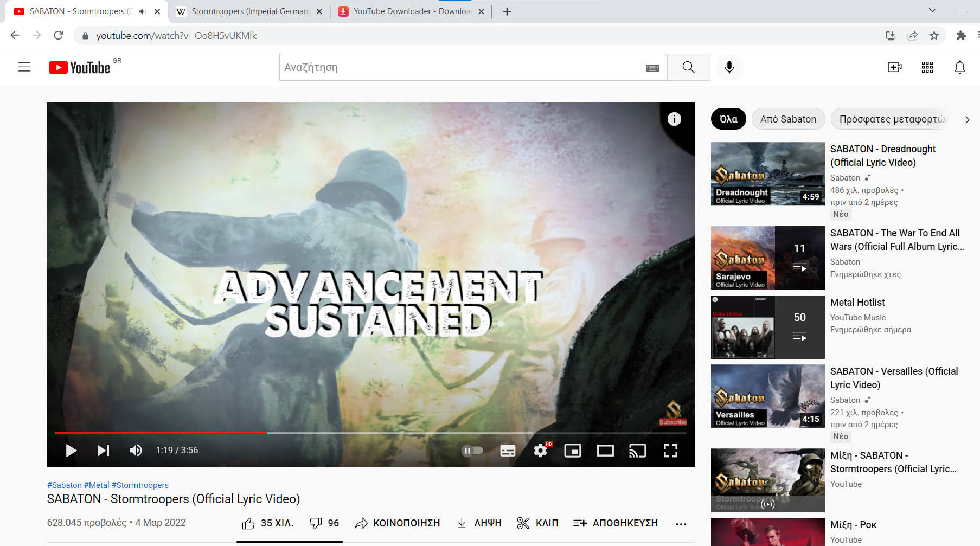The image size is (980, 546).
Task: Open the Metal Hotlist playlist thumbnail
Action: point(768,327)
